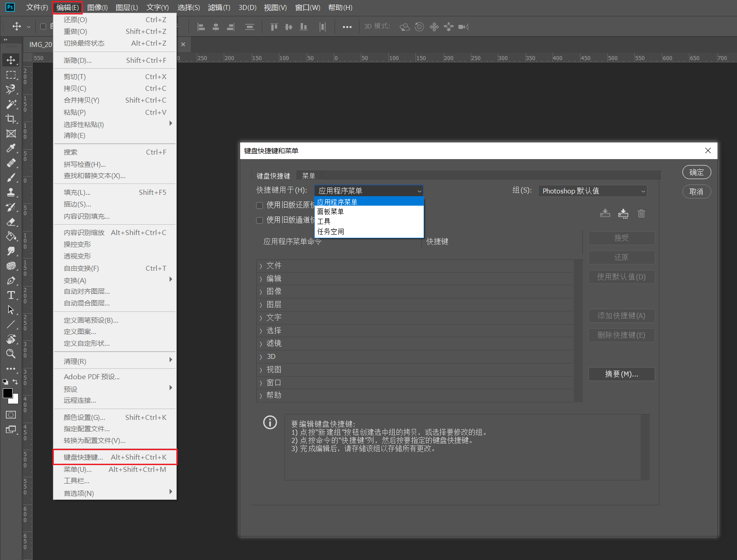Select the Crop tool in toolbar
The image size is (737, 560).
point(11,119)
